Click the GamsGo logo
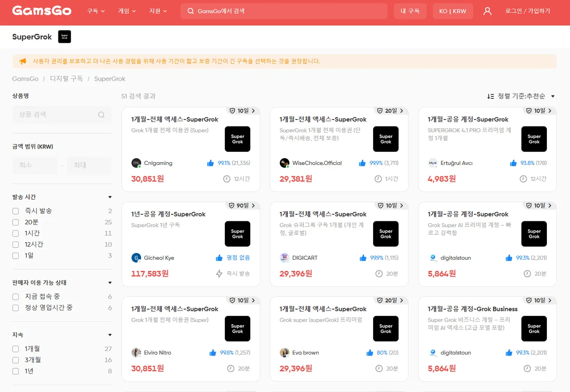Image resolution: width=570 pixels, height=392 pixels. (x=42, y=11)
